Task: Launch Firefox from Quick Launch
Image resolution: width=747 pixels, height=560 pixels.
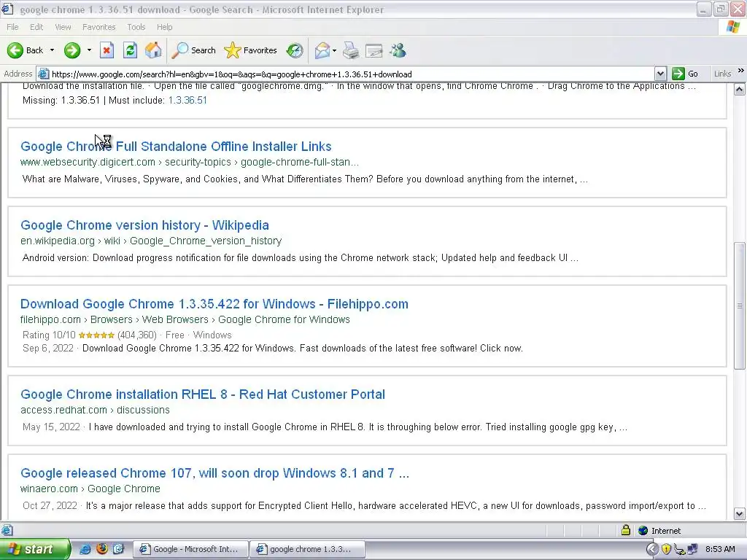Action: [101, 549]
